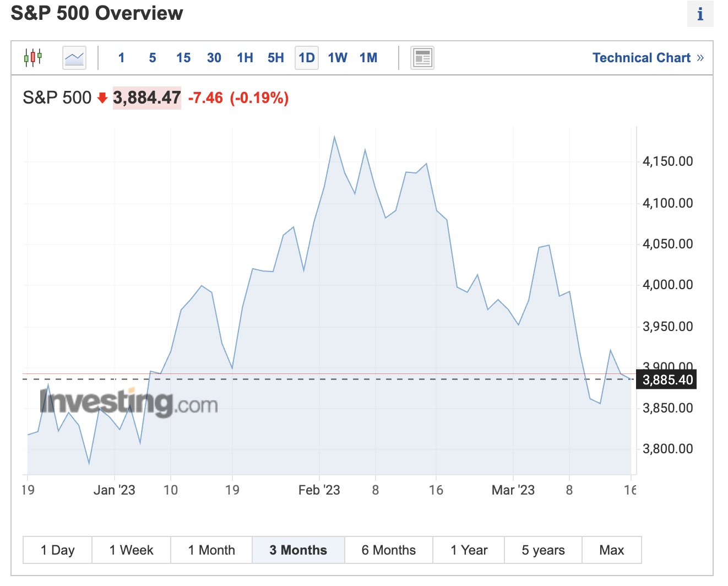Select the 1W interval
This screenshot has width=728, height=586.
[x=338, y=58]
